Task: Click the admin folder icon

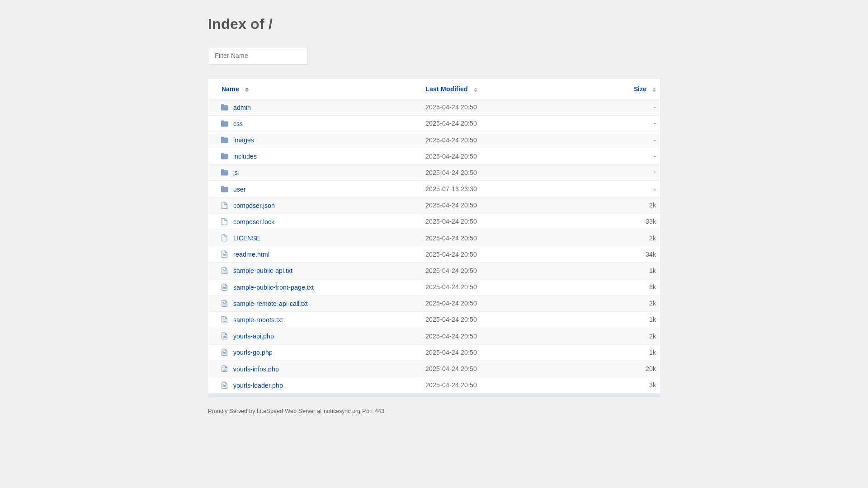Action: pyautogui.click(x=224, y=108)
